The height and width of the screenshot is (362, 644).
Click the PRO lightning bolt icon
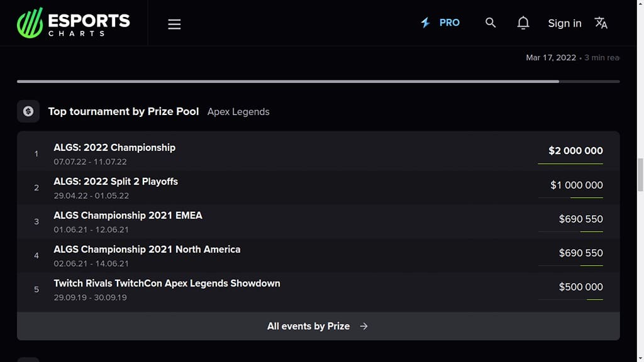click(426, 23)
